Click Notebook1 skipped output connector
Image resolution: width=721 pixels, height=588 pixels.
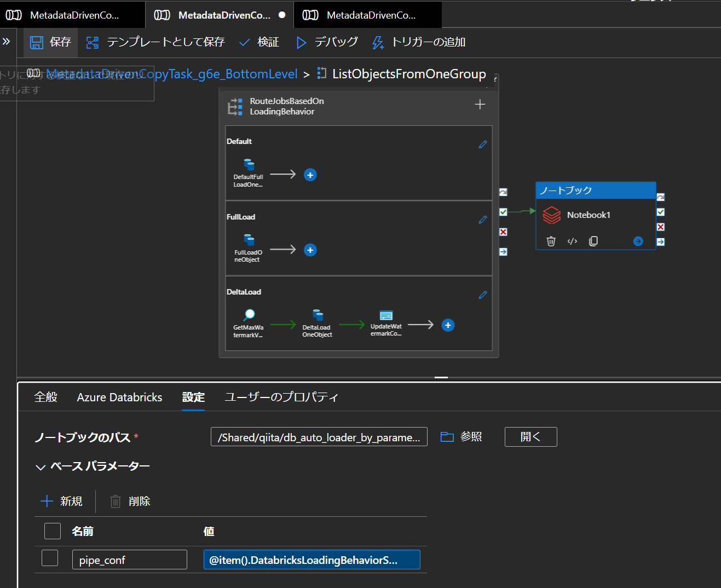tap(661, 197)
